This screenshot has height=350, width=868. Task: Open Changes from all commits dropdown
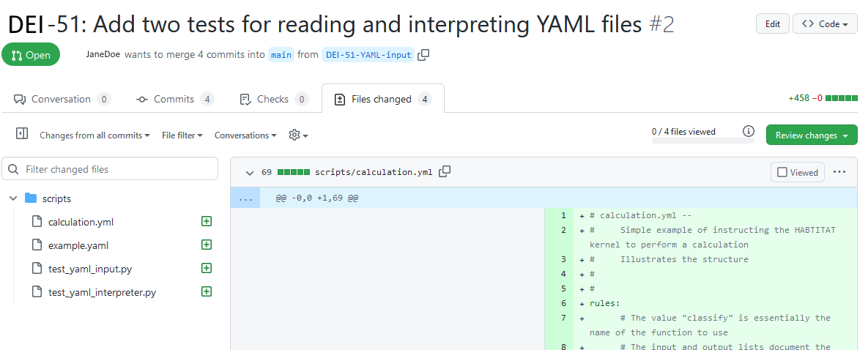pos(94,135)
